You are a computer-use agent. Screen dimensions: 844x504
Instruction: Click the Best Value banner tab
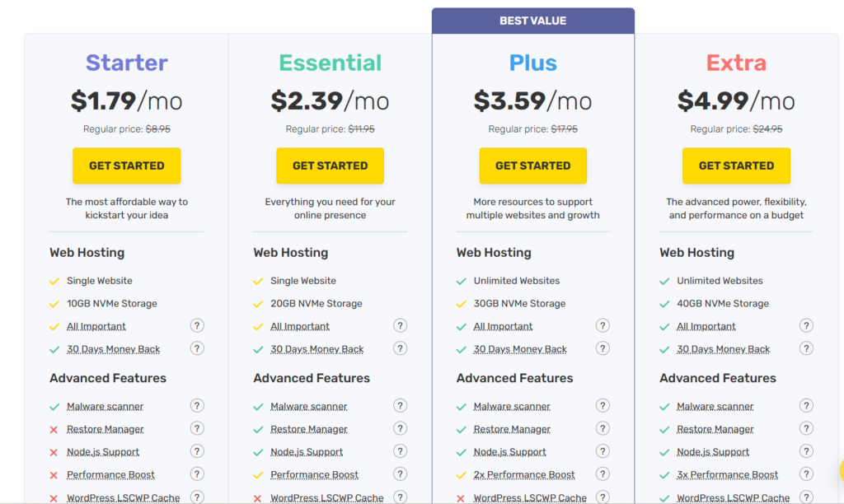[x=532, y=21]
